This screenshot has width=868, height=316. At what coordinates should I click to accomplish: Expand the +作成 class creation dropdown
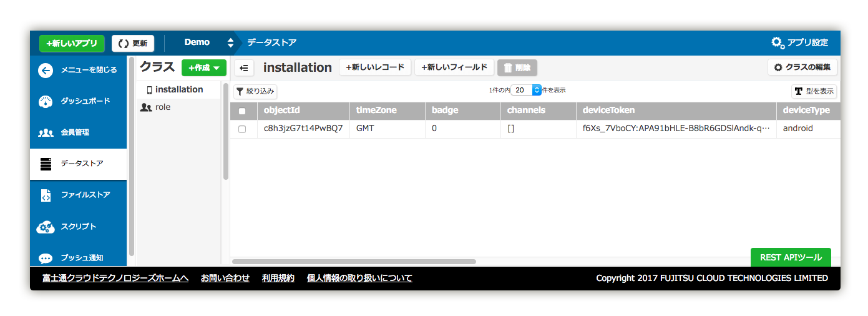(204, 67)
